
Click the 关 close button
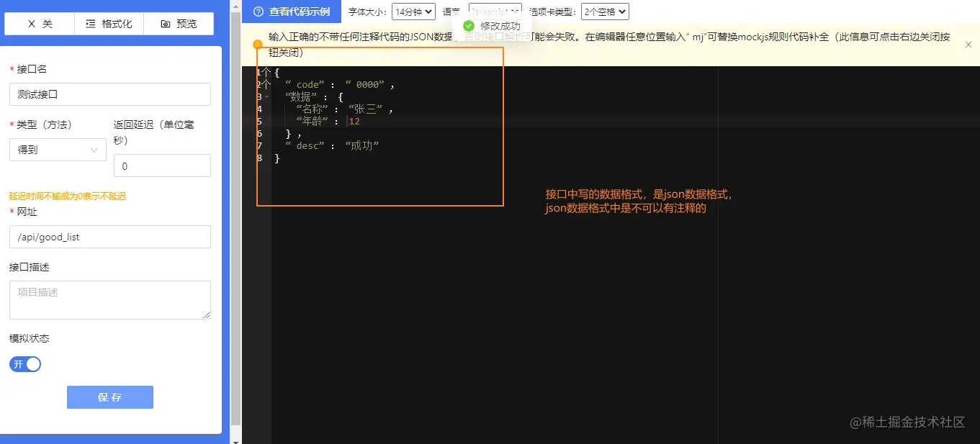[x=40, y=24]
